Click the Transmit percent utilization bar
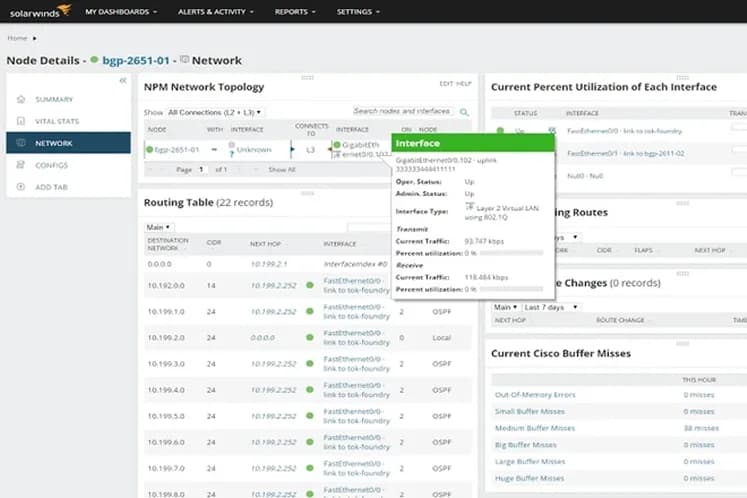 511,253
